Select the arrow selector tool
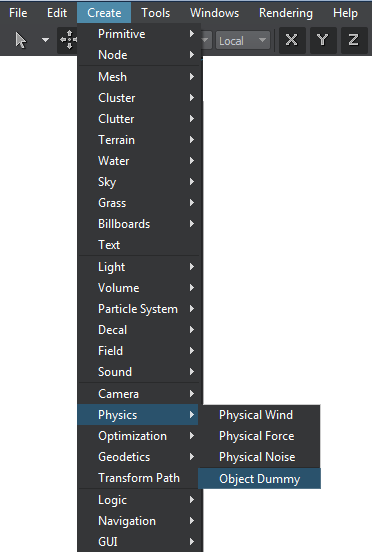 click(x=21, y=40)
